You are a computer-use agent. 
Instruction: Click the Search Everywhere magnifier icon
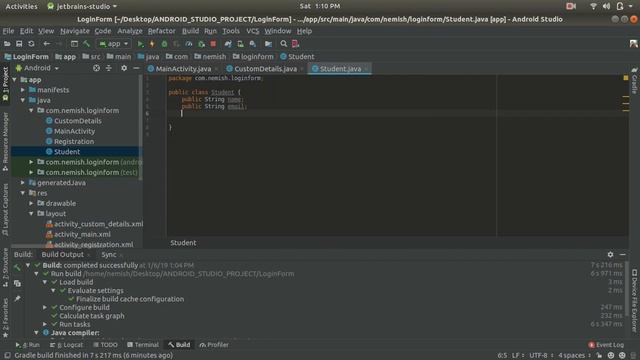pos(284,44)
